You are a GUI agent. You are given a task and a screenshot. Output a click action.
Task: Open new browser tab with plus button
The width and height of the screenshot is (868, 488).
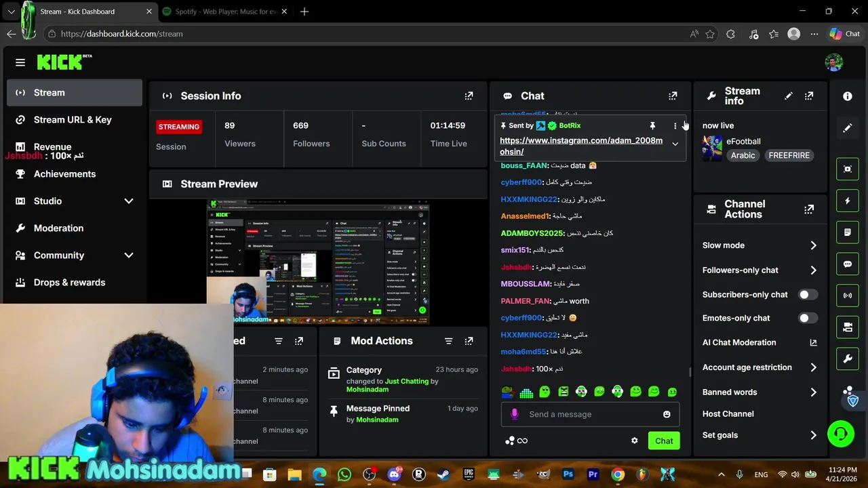304,12
